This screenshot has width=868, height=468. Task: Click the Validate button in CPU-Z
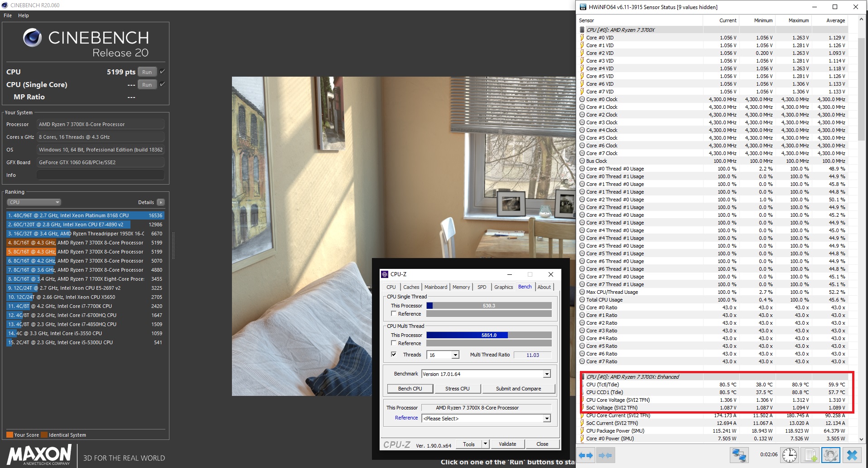507,444
